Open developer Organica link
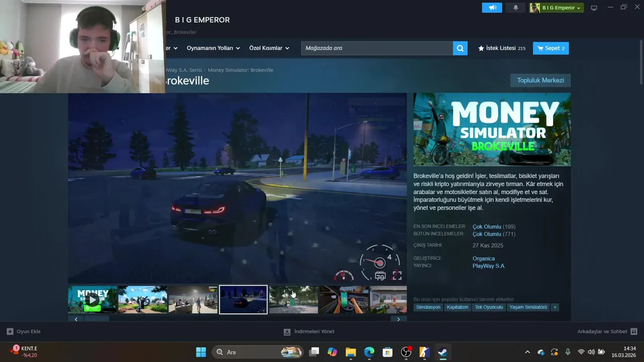644x362 pixels. (x=484, y=258)
